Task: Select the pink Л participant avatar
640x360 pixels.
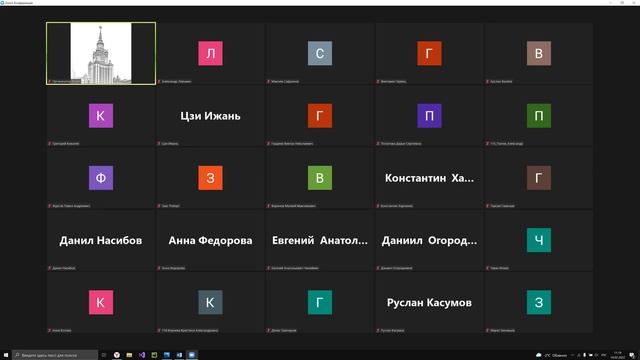Action: 210,53
